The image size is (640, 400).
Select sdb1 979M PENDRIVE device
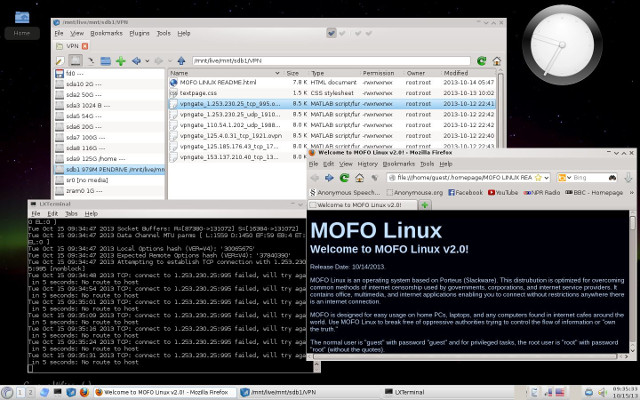click(x=109, y=169)
